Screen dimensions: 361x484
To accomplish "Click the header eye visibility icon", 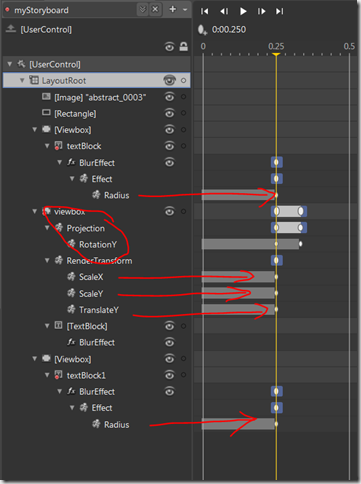I will [x=170, y=47].
